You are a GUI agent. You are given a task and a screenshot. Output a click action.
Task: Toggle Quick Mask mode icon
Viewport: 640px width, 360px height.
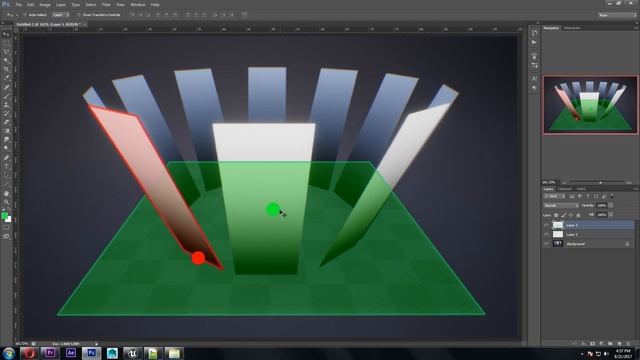(x=6, y=228)
